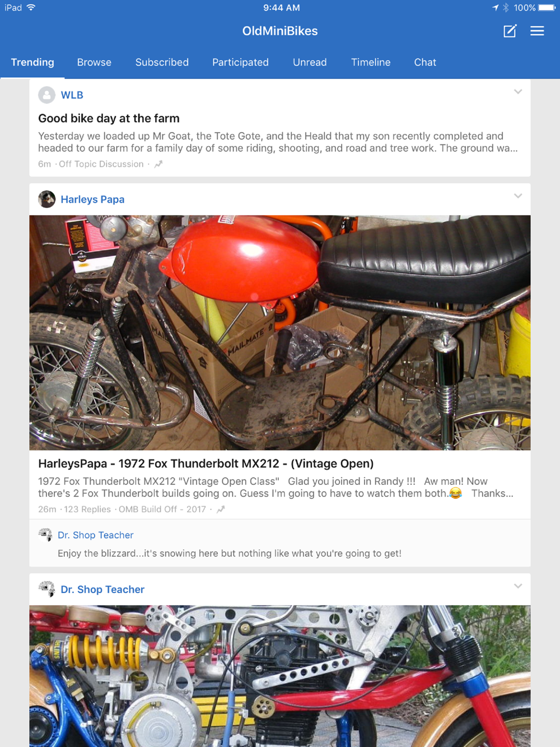Switch to the Subscribed tab

[162, 62]
